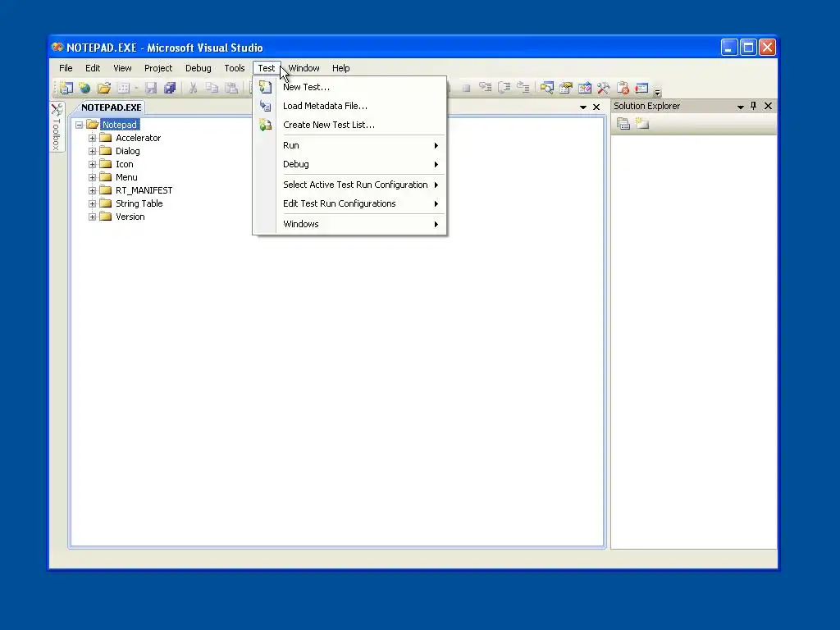Screen dimensions: 840x630
Task: Open the Project menu
Action: click(158, 68)
